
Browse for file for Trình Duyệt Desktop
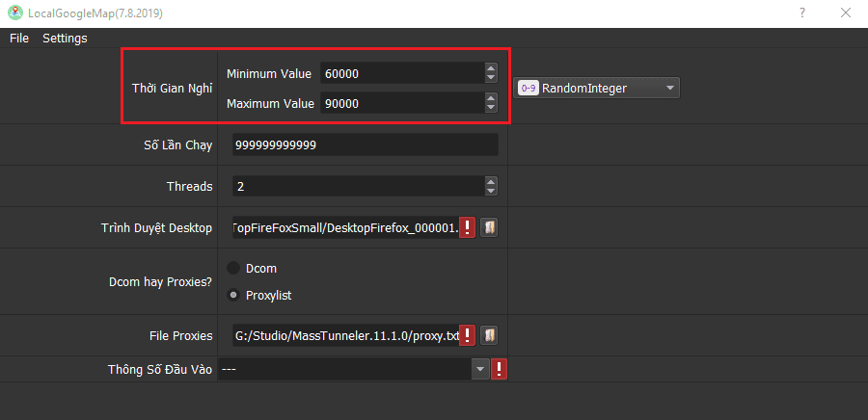pos(489,227)
